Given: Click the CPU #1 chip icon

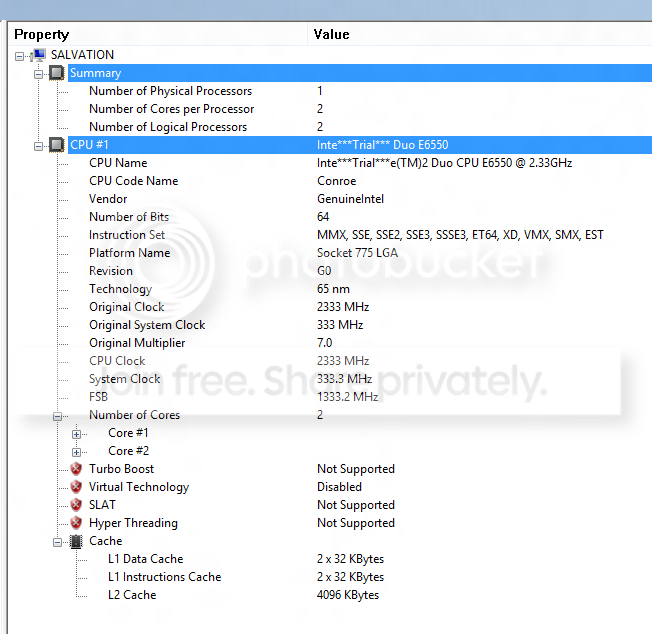Looking at the screenshot, I should 57,145.
